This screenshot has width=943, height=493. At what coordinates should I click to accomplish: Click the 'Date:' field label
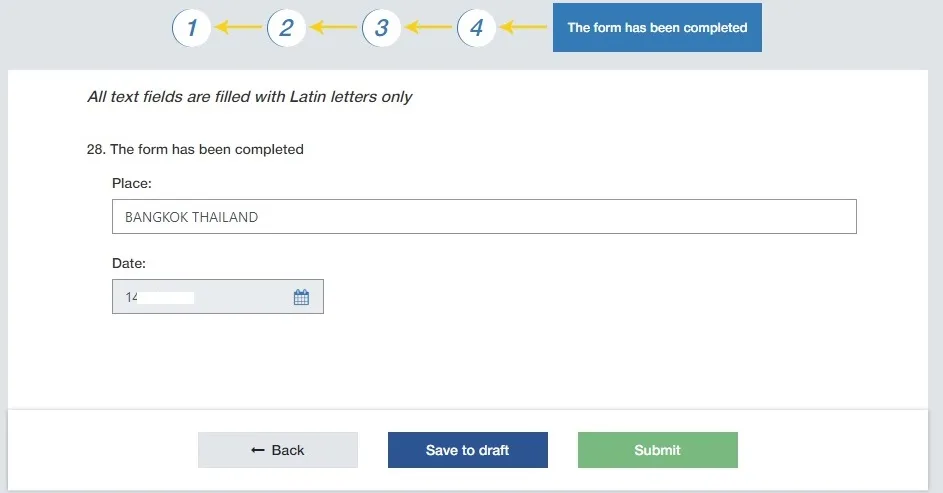click(129, 263)
